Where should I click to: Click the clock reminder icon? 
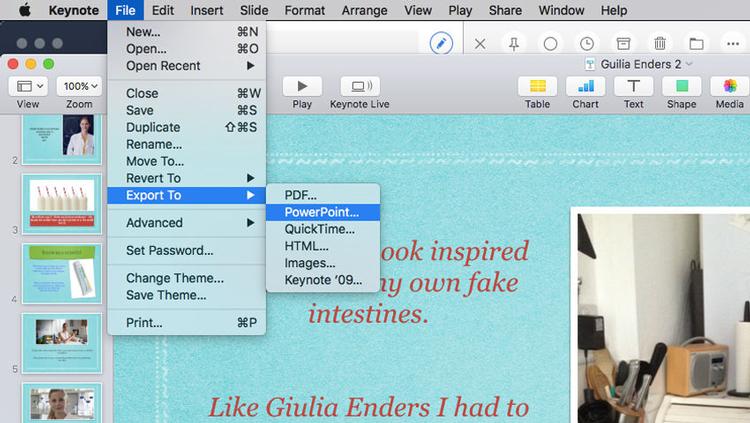[587, 44]
